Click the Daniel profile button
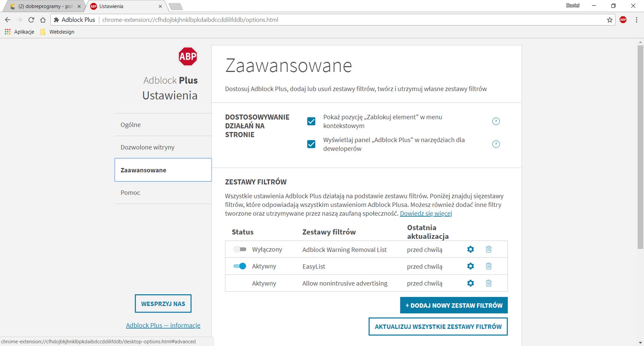 (572, 6)
